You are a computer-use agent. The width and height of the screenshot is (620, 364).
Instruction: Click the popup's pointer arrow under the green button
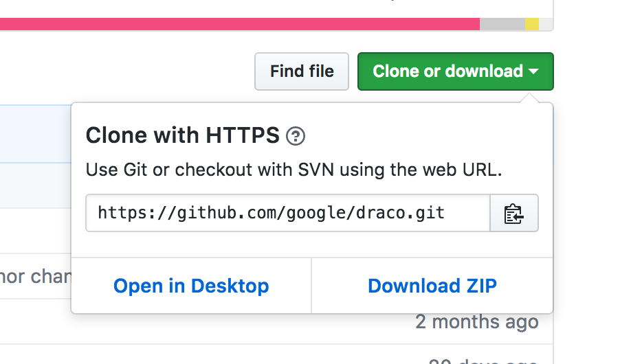point(530,98)
